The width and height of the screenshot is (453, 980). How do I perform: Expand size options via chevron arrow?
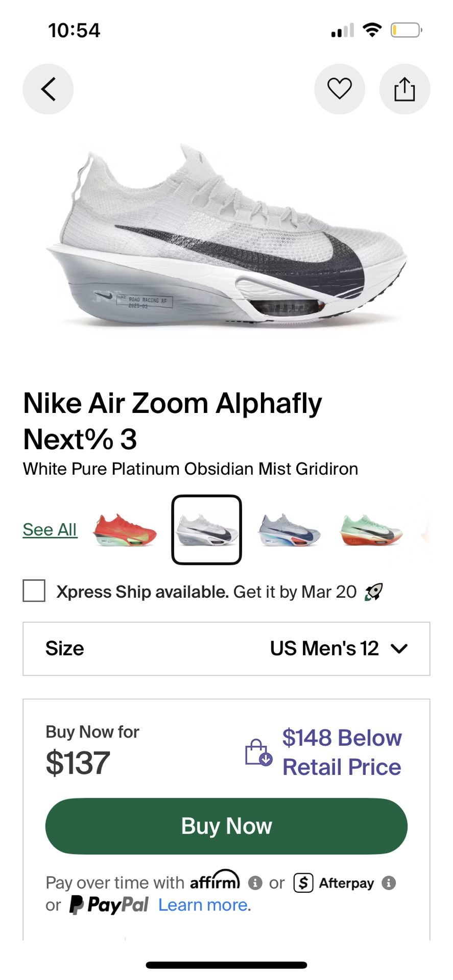click(x=399, y=649)
